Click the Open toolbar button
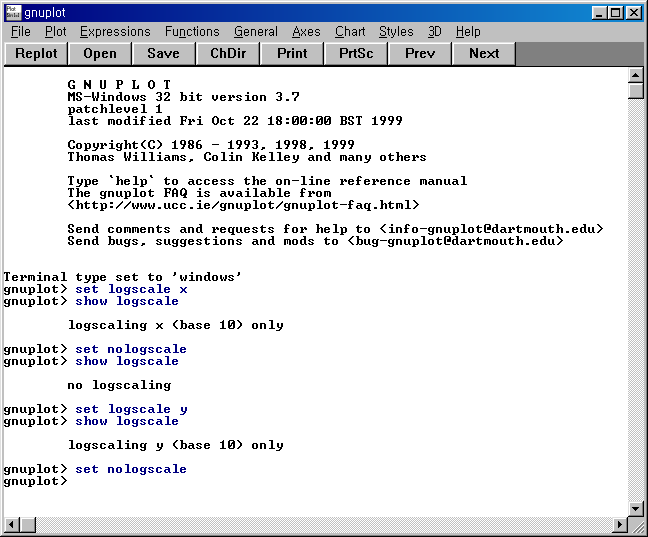The image size is (648, 537). pos(100,54)
